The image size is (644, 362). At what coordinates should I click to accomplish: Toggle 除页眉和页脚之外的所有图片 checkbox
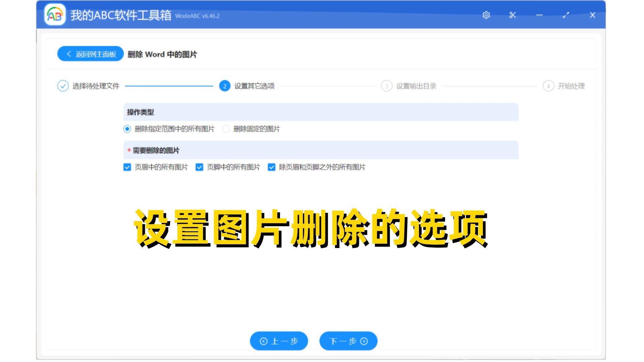click(x=272, y=167)
